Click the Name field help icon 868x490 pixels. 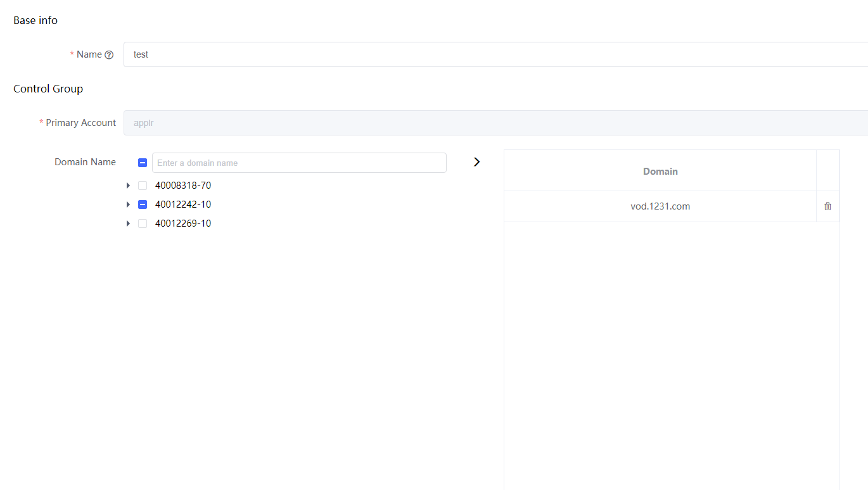(109, 55)
